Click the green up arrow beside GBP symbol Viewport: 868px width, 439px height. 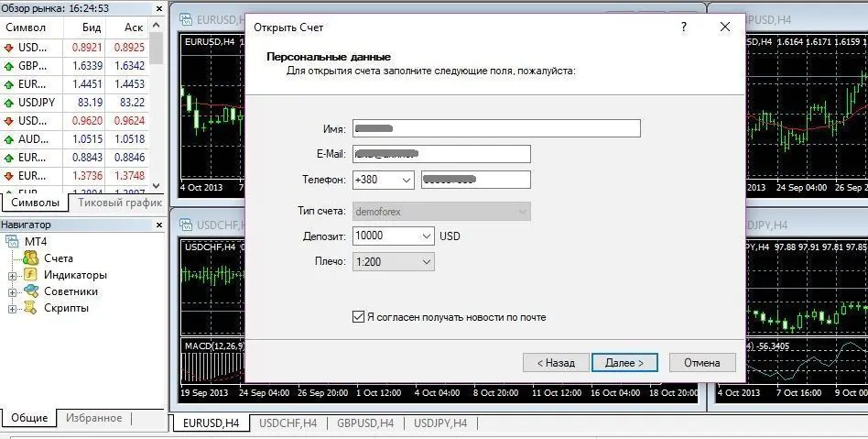(8, 66)
